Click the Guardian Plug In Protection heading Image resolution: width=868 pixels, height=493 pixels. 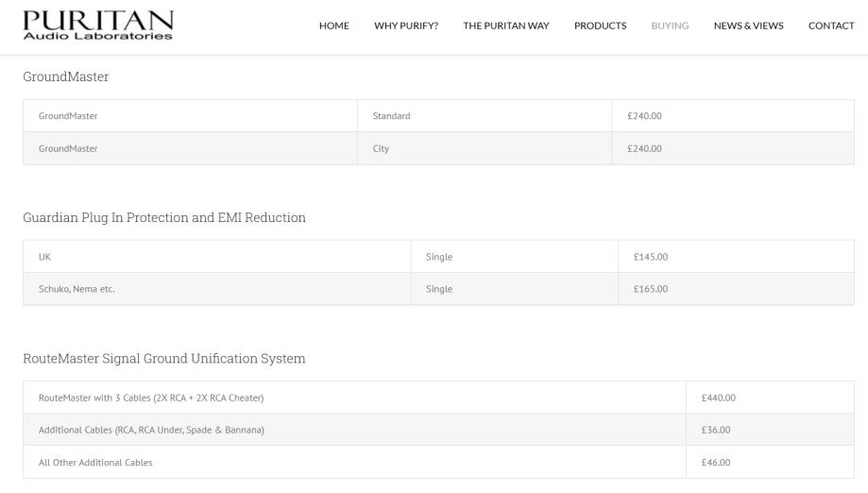(164, 217)
